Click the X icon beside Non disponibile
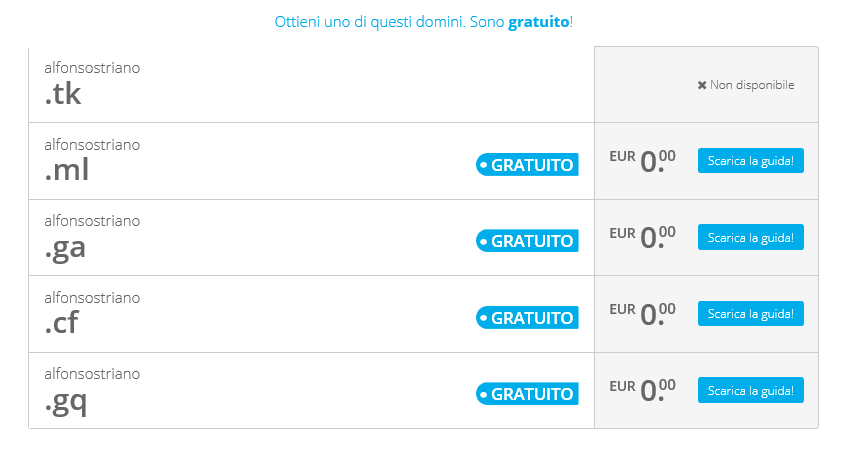 pyautogui.click(x=702, y=85)
